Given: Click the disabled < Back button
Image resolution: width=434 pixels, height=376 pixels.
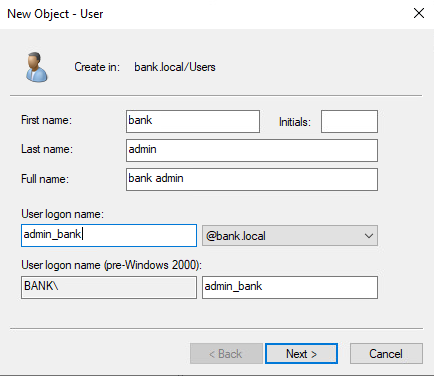Looking at the screenshot, I should [226, 353].
